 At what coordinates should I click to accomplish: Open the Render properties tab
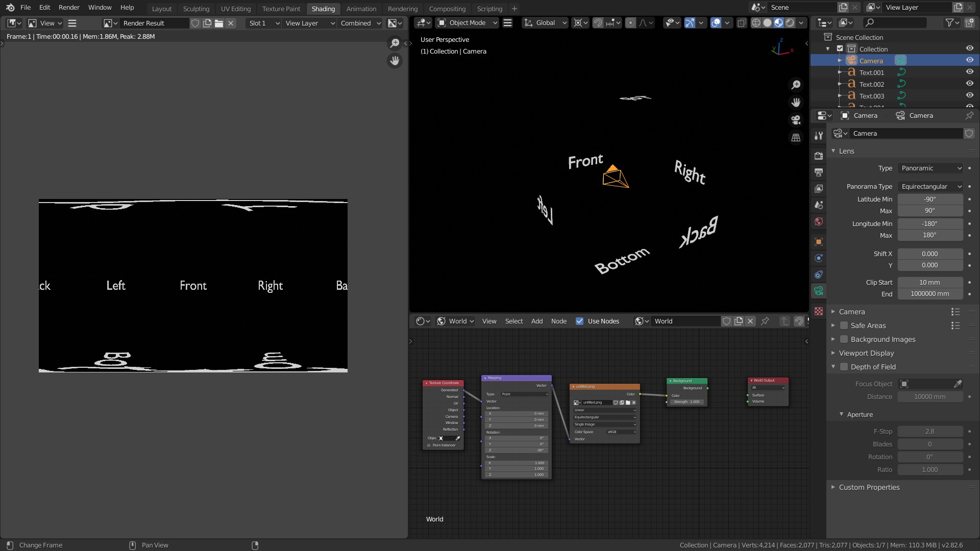click(x=819, y=156)
